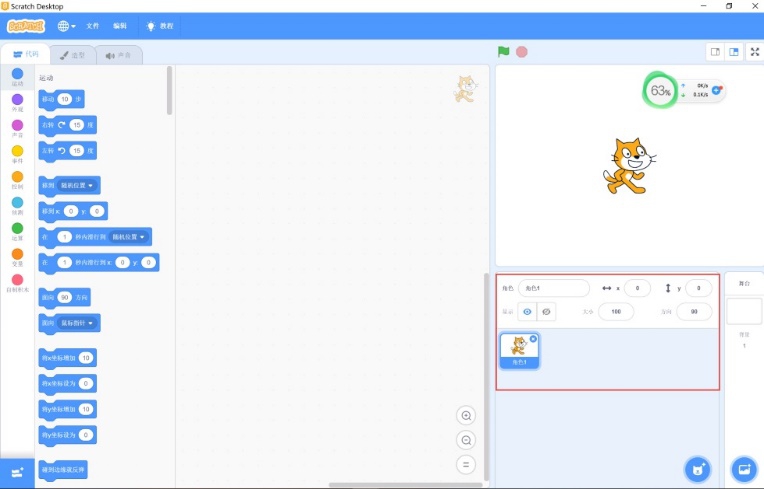Click the block palette vertical scrollbar
Viewport: 764px width, 489px height.
coord(169,91)
